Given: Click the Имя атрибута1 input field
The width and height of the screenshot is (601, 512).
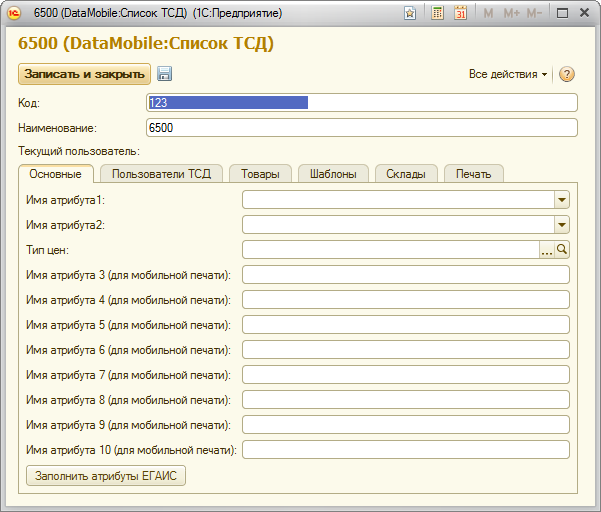Looking at the screenshot, I should pos(399,200).
